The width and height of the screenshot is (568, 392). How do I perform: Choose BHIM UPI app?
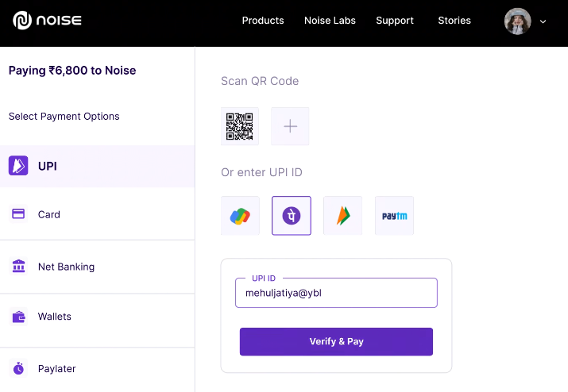tap(342, 216)
